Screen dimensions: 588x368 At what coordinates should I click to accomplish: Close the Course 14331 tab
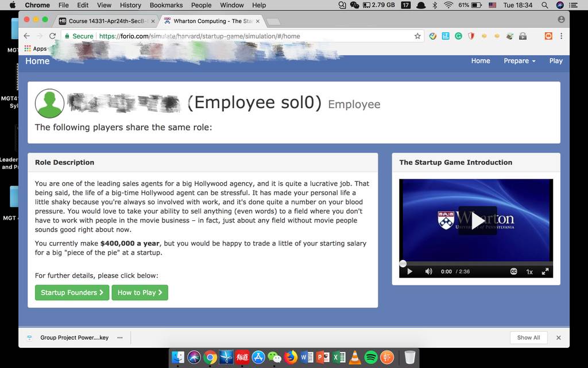tap(153, 21)
